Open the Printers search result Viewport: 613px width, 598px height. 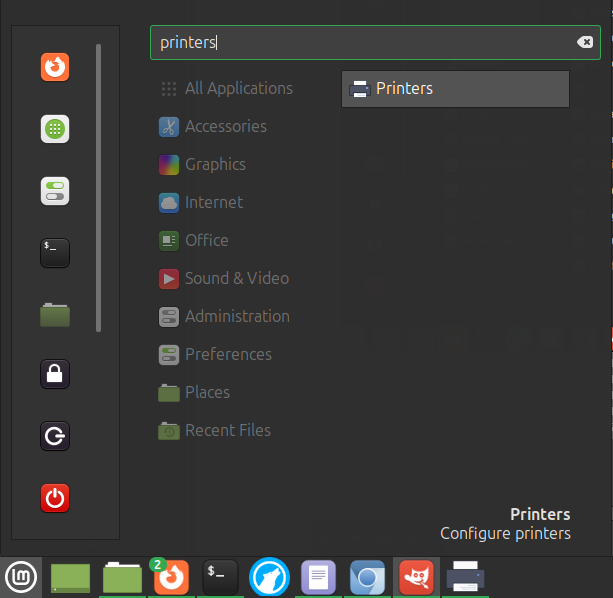[455, 89]
